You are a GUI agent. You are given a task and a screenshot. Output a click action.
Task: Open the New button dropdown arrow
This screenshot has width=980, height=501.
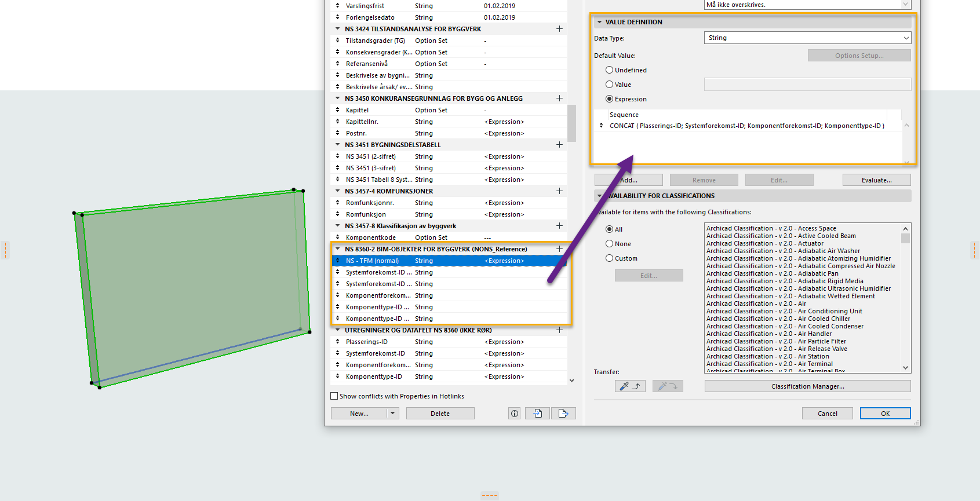[393, 414]
